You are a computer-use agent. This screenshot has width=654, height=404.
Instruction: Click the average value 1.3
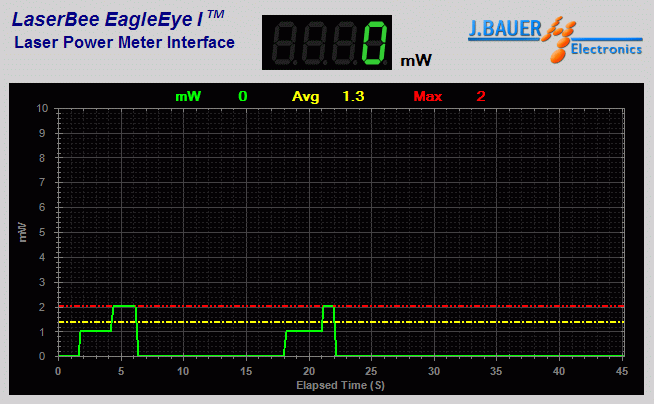pyautogui.click(x=353, y=96)
